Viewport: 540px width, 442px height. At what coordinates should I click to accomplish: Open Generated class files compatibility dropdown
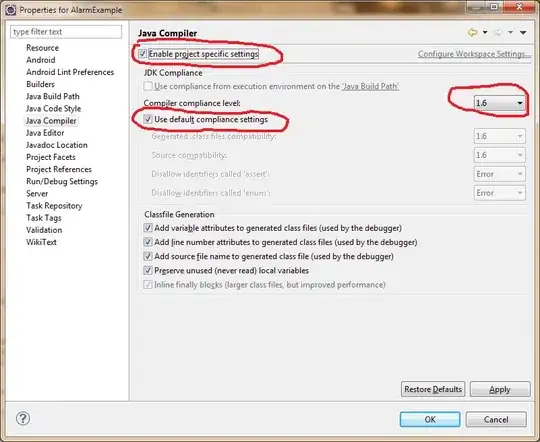(x=500, y=136)
